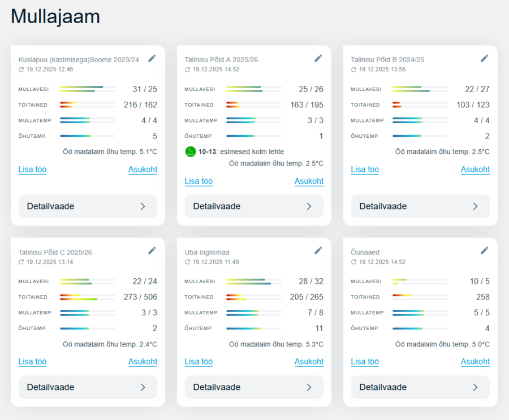This screenshot has height=420, width=509.
Task: Edit Talinisu Põld B 2024/25 station
Action: coord(484,58)
